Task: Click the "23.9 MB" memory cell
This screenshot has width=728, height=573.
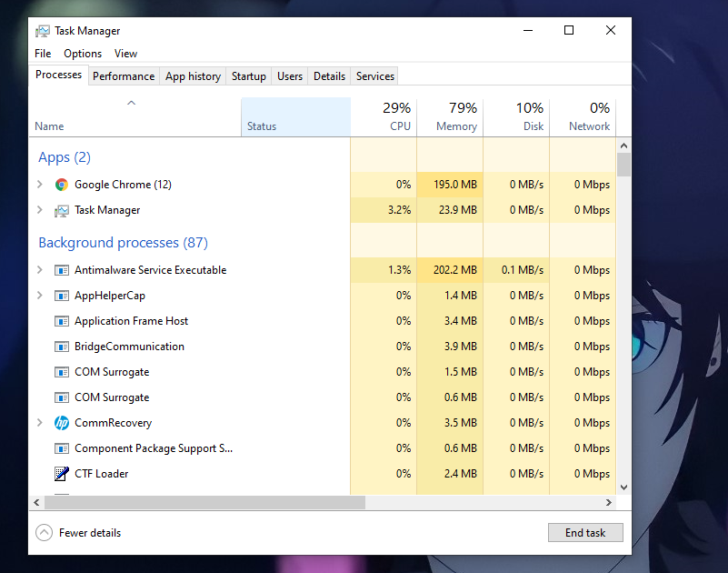Action: 450,210
